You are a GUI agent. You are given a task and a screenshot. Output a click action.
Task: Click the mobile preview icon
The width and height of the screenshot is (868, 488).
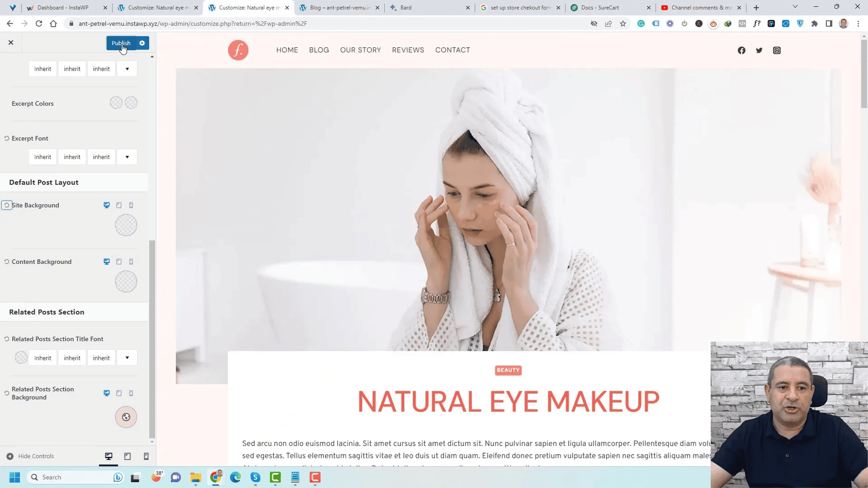point(146,456)
